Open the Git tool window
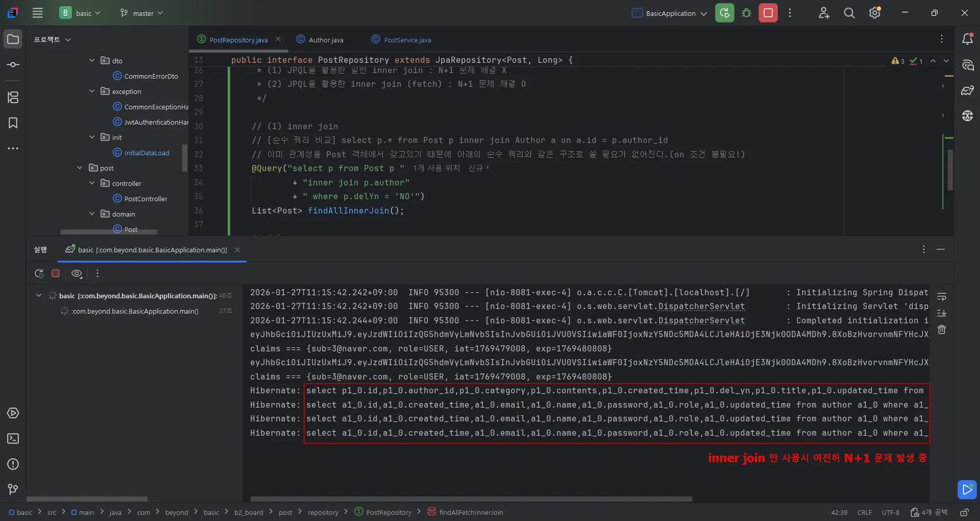Viewport: 980px width, 521px height. (13, 489)
